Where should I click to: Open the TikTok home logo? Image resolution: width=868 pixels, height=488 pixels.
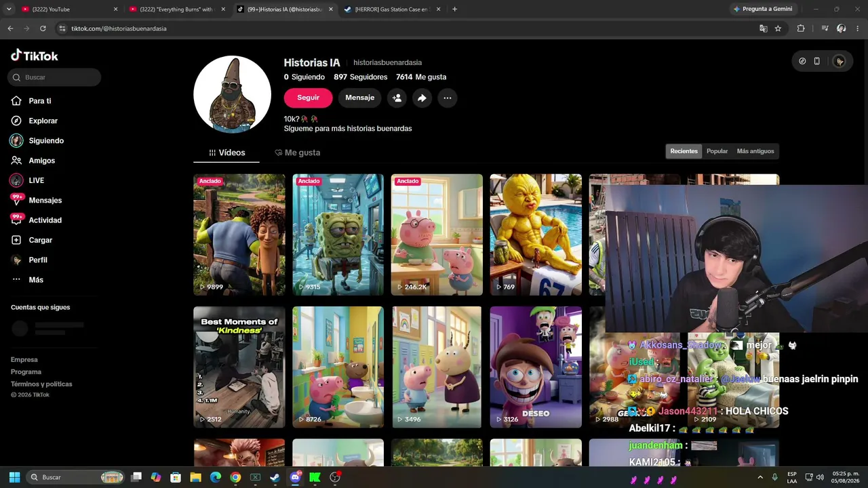pos(35,56)
